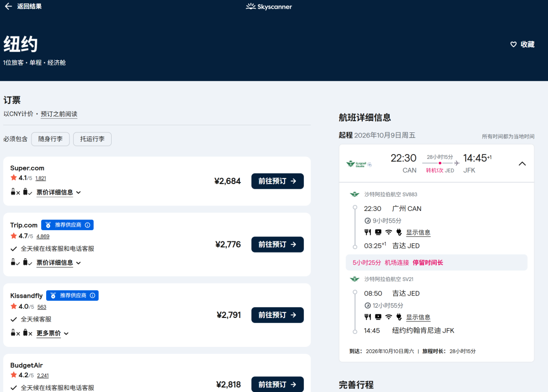Image resolution: width=548 pixels, height=392 pixels.
Task: Click 显示信息 for flight SV21
Action: click(x=418, y=317)
